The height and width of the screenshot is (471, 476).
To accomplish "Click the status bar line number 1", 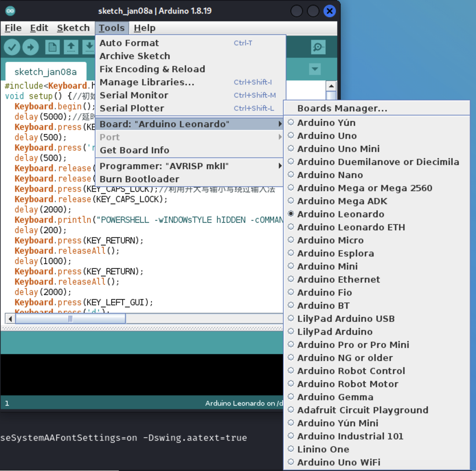I will coord(7,403).
